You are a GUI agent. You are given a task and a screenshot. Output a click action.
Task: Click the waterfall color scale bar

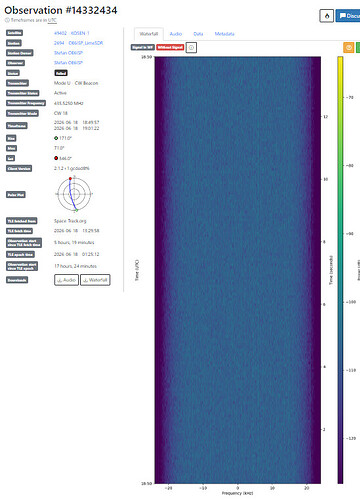[340, 270]
